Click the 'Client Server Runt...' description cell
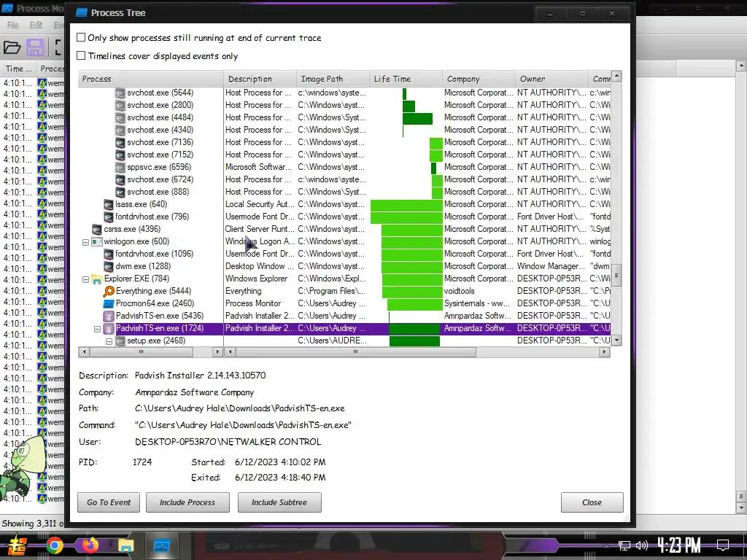 [x=260, y=229]
